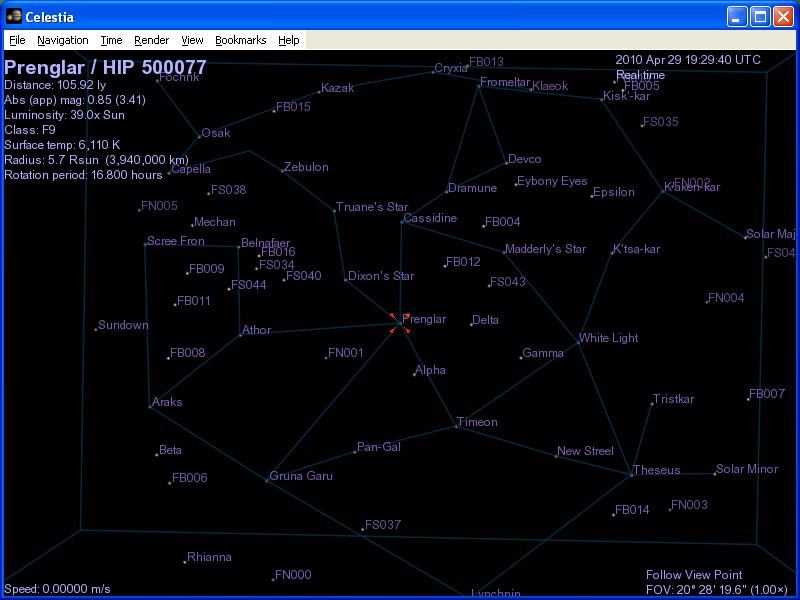Select the Kisk'-kar star label

pyautogui.click(x=627, y=96)
